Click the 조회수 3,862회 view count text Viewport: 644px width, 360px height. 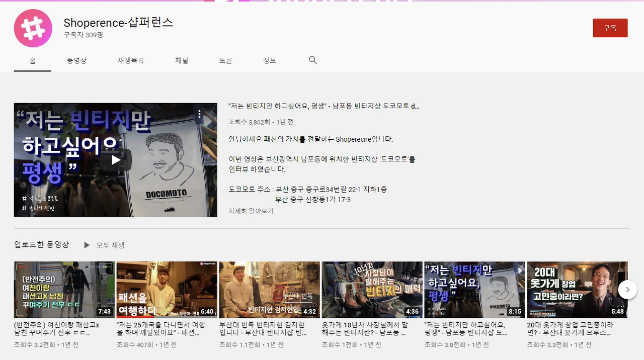tap(250, 122)
